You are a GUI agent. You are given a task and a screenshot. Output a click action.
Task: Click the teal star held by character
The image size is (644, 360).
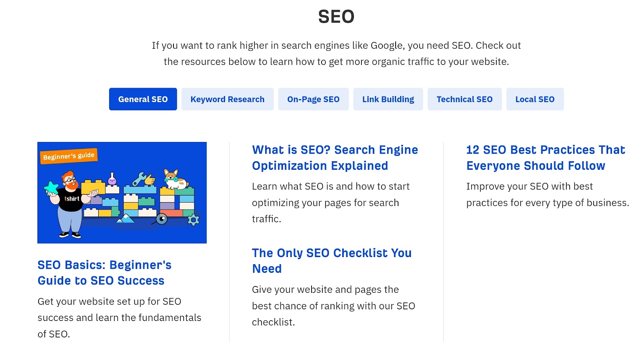pyautogui.click(x=52, y=188)
